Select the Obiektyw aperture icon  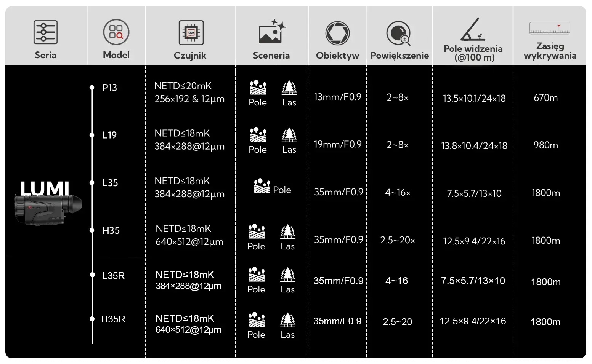point(337,33)
